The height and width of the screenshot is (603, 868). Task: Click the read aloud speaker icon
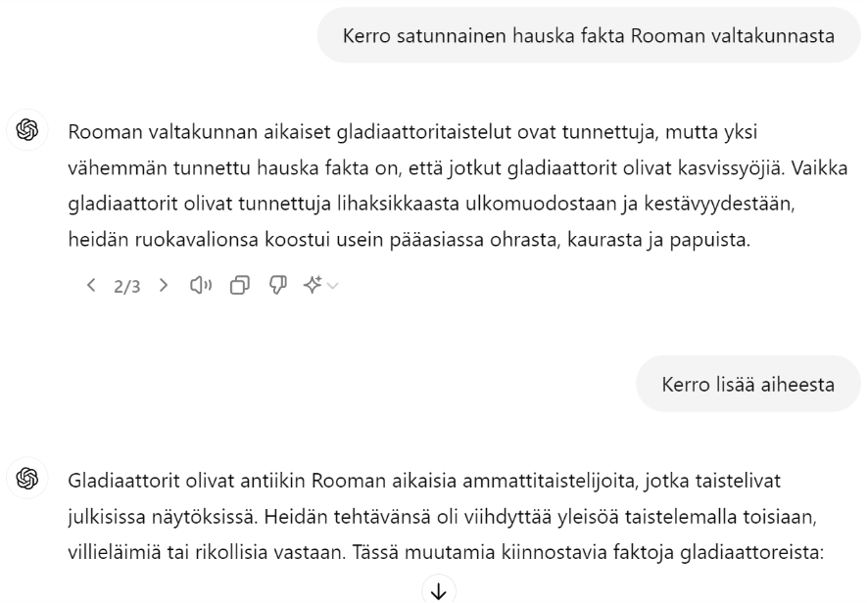(200, 285)
